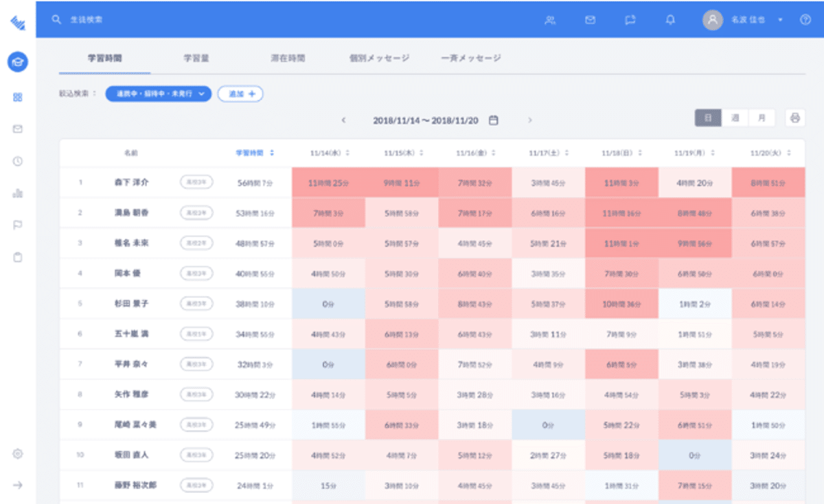Image resolution: width=824 pixels, height=504 pixels.
Task: Open the bar chart analytics sidebar icon
Action: tap(18, 193)
